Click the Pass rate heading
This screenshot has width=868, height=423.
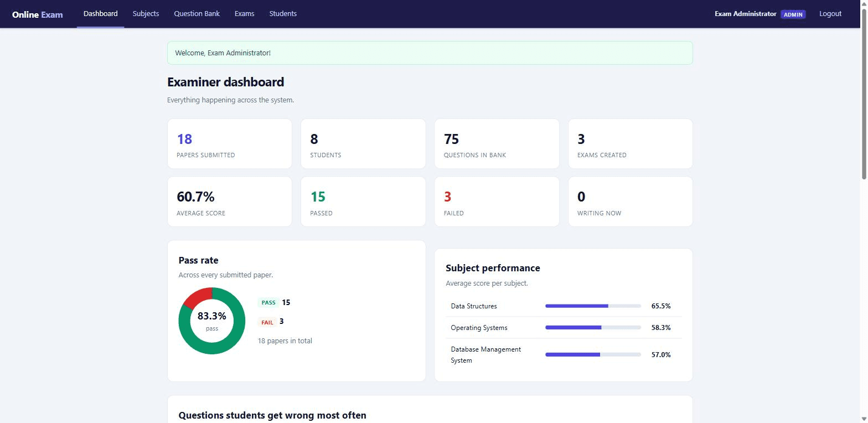198,260
